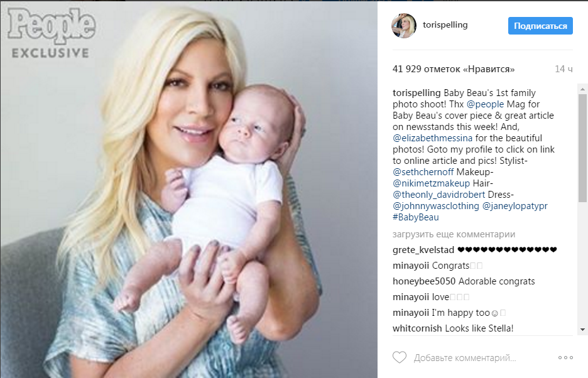Open the @people mention link
588x378 pixels.
[x=485, y=104]
